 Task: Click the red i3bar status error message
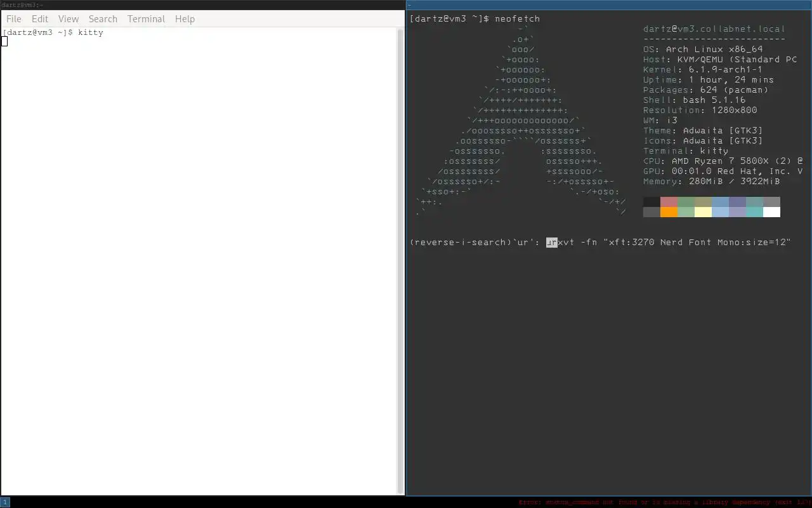coord(665,502)
